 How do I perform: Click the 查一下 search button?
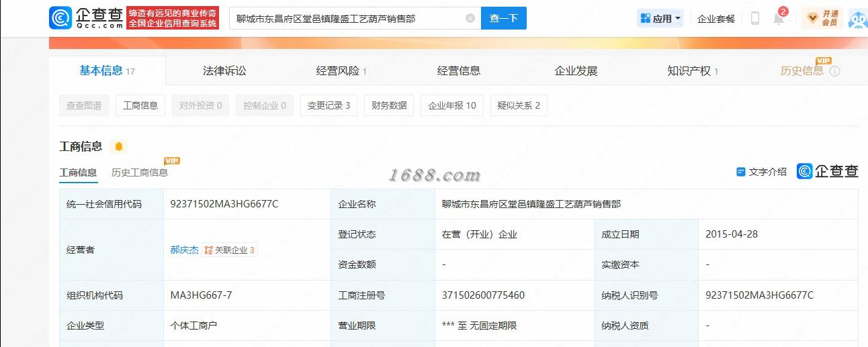click(x=504, y=18)
